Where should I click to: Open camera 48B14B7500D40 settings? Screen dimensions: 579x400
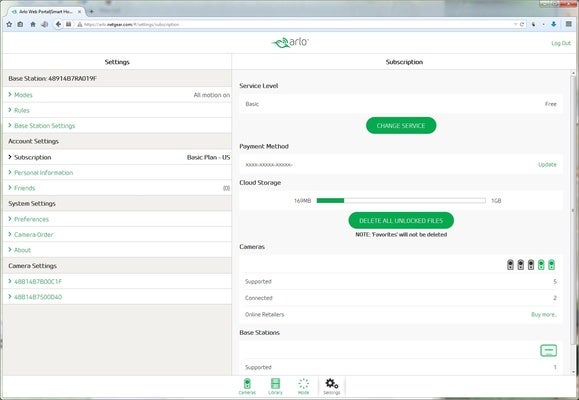coord(117,297)
